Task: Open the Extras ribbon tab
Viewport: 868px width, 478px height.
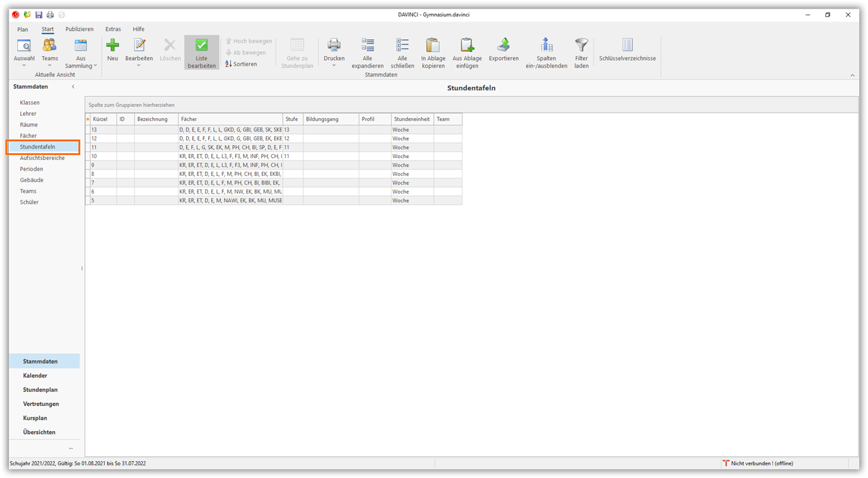Action: 113,29
